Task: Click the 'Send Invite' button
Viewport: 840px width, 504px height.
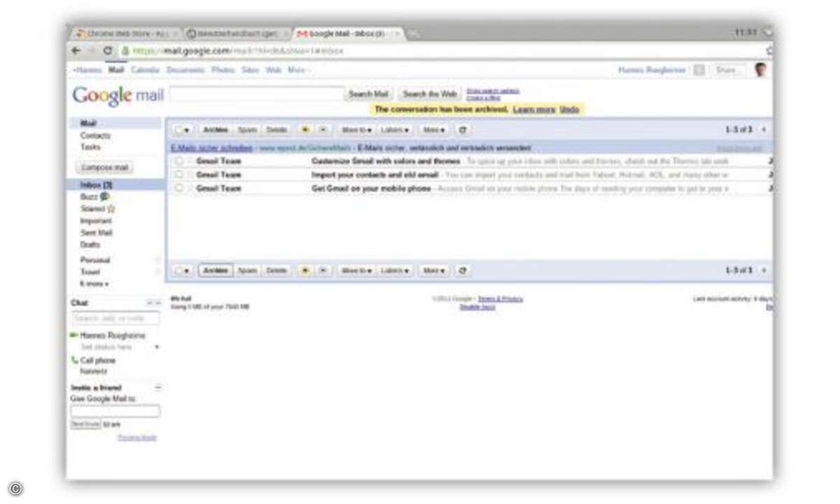Action: pos(85,424)
